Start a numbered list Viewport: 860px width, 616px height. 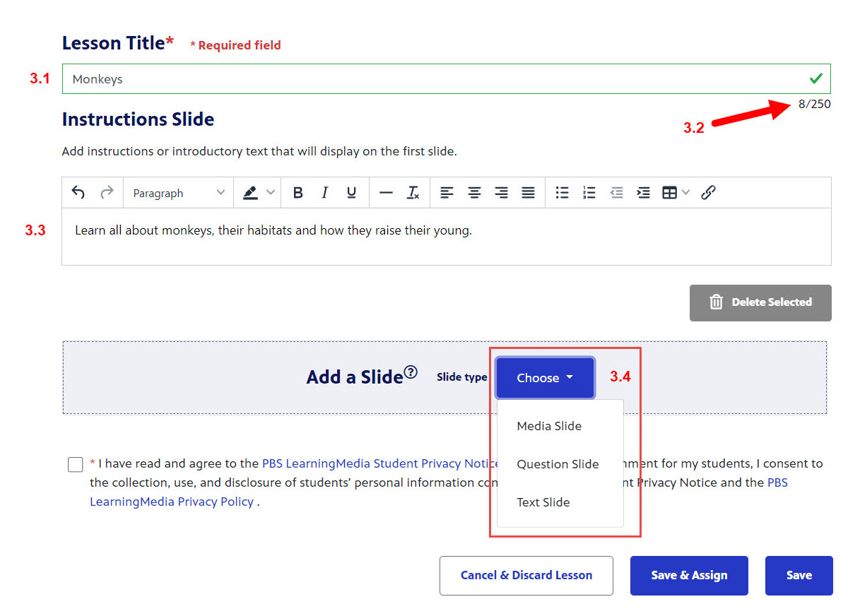click(589, 193)
